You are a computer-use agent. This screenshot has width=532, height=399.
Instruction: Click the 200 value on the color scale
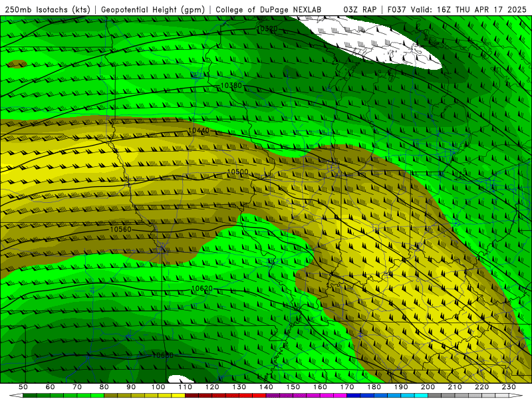click(x=428, y=387)
